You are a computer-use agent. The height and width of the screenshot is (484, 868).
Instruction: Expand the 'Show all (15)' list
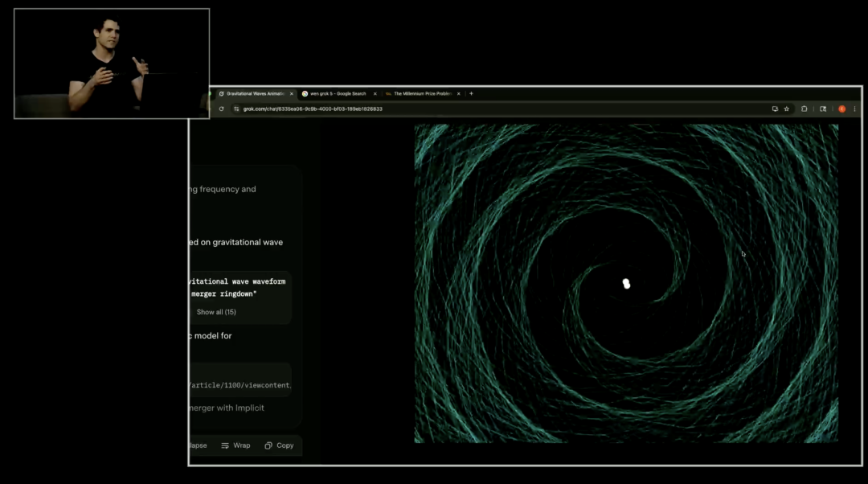pos(217,312)
